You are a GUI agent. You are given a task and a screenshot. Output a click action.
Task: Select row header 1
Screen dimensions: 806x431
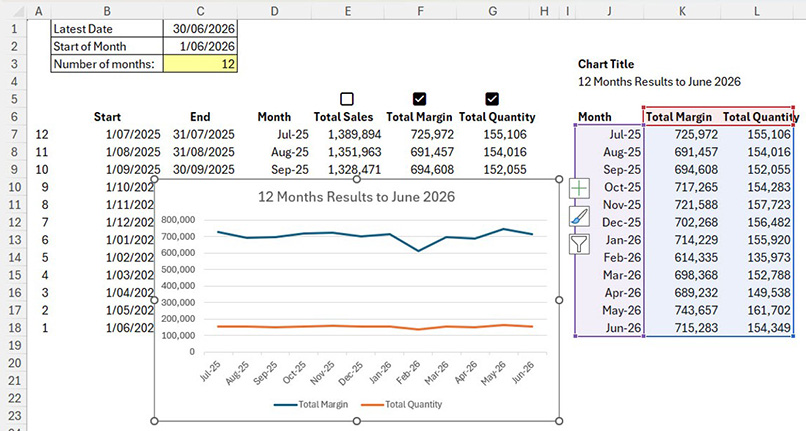(x=14, y=29)
